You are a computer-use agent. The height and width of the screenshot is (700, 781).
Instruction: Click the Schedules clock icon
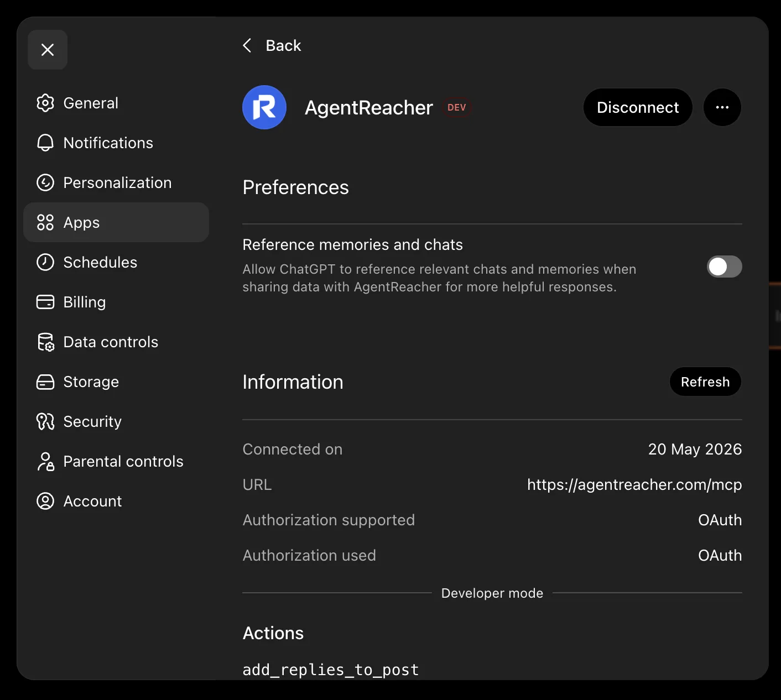click(x=45, y=262)
